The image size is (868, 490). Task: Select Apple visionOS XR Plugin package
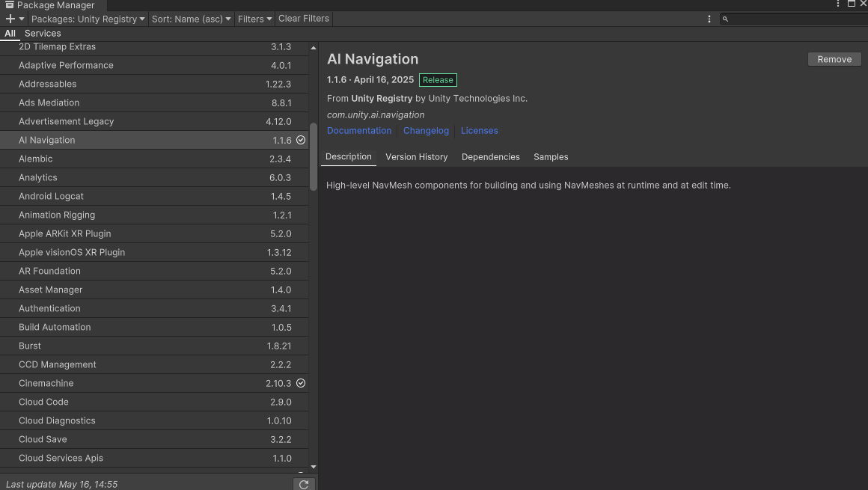click(154, 252)
